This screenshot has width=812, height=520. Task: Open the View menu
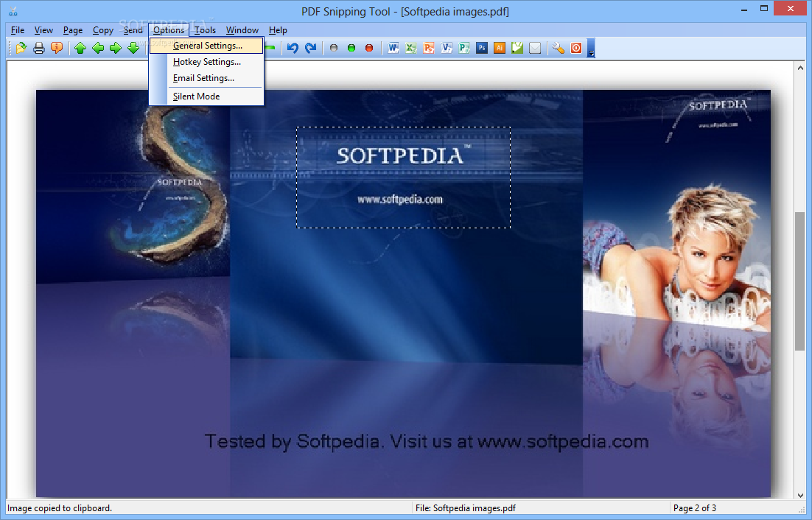point(43,30)
